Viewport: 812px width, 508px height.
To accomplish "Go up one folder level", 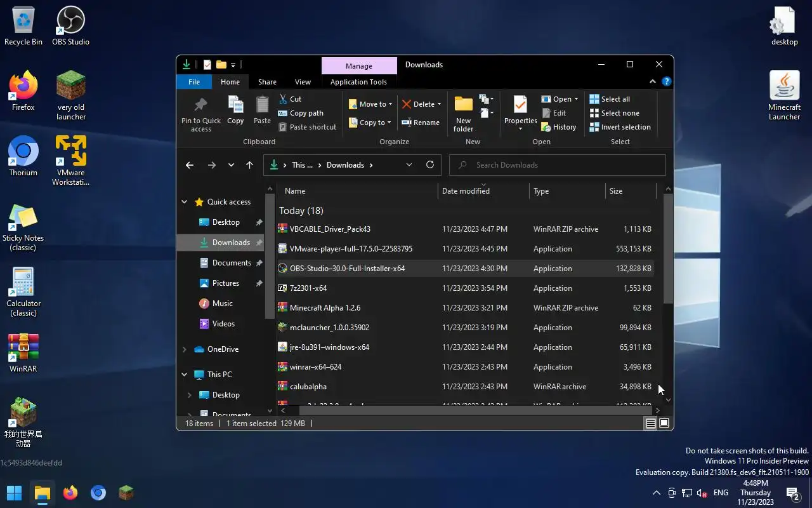I will coord(249,165).
